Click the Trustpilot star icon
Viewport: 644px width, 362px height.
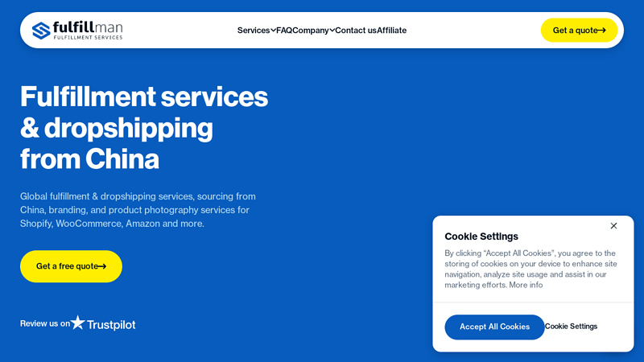pyautogui.click(x=77, y=323)
